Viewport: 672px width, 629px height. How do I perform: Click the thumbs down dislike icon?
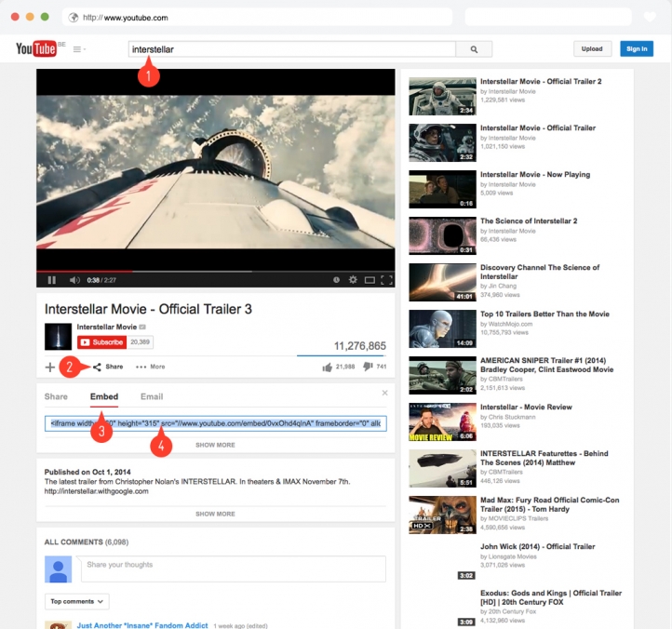pyautogui.click(x=368, y=367)
